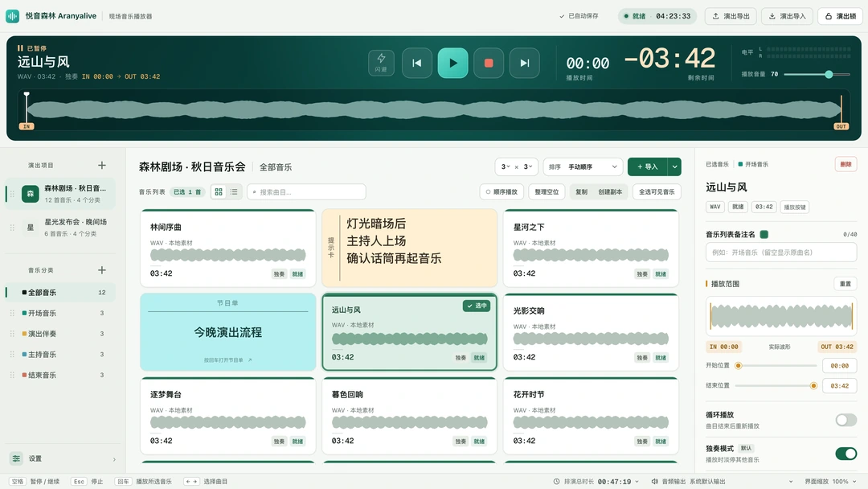Image resolution: width=868 pixels, height=489 pixels.
Task: Click the drag handle beside 开场音乐 category
Action: pos(12,313)
